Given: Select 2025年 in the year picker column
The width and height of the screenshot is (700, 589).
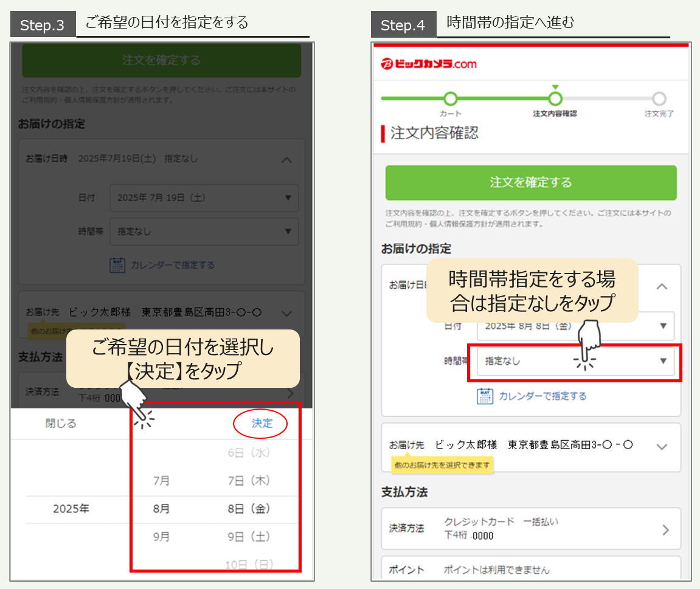Looking at the screenshot, I should tap(71, 509).
